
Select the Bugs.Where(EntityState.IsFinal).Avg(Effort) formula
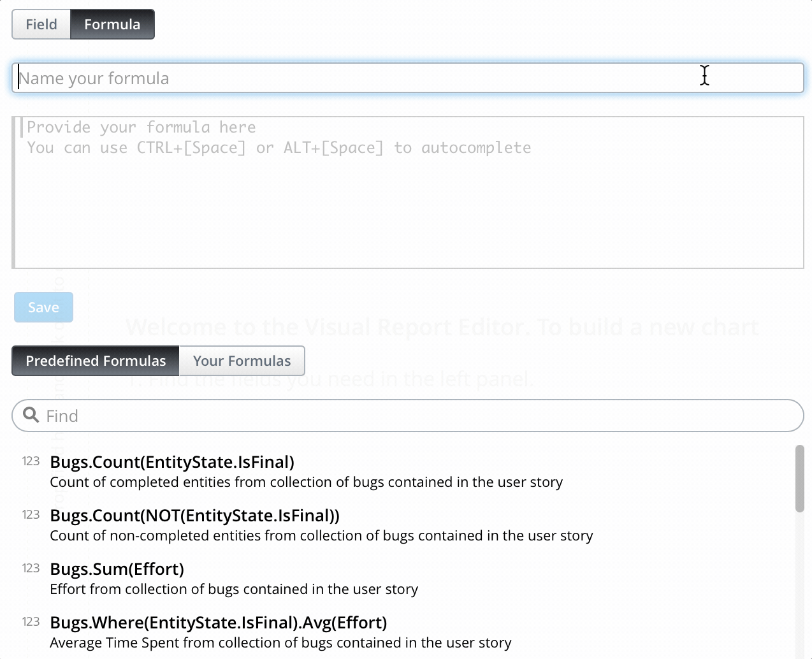point(219,622)
